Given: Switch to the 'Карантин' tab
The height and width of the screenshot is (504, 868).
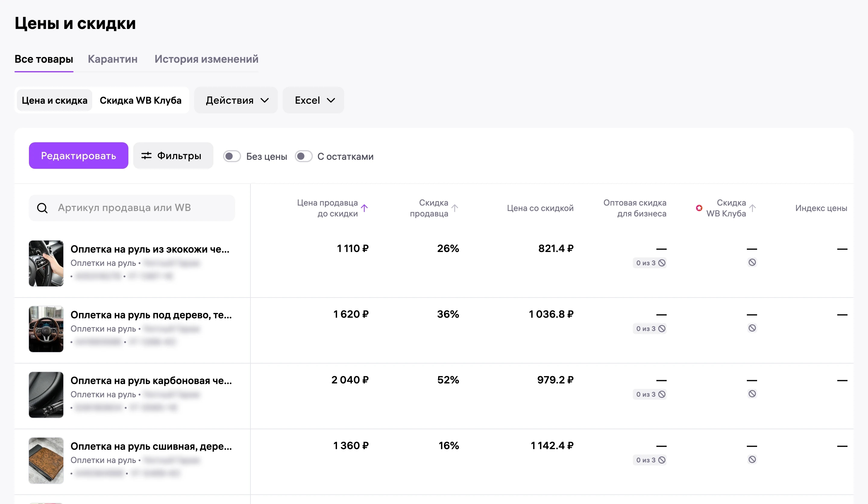Looking at the screenshot, I should point(113,59).
